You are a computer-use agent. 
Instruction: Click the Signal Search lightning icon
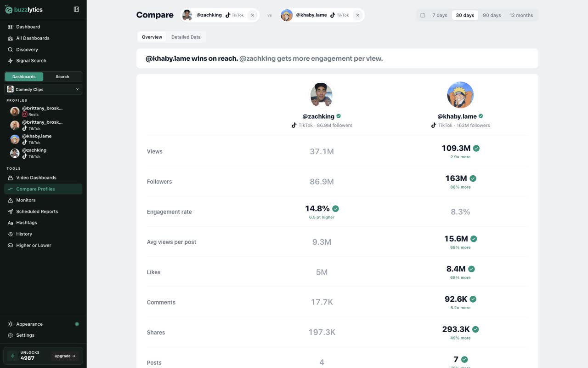[x=10, y=61]
